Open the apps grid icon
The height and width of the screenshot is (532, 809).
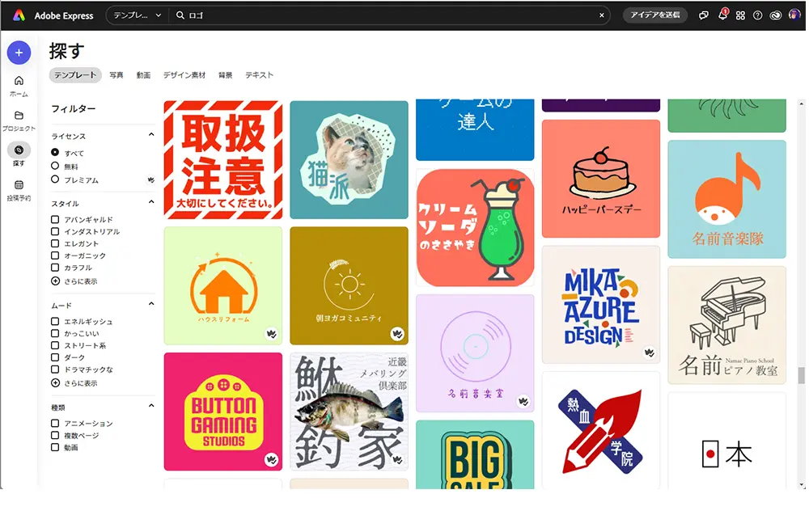click(x=740, y=15)
